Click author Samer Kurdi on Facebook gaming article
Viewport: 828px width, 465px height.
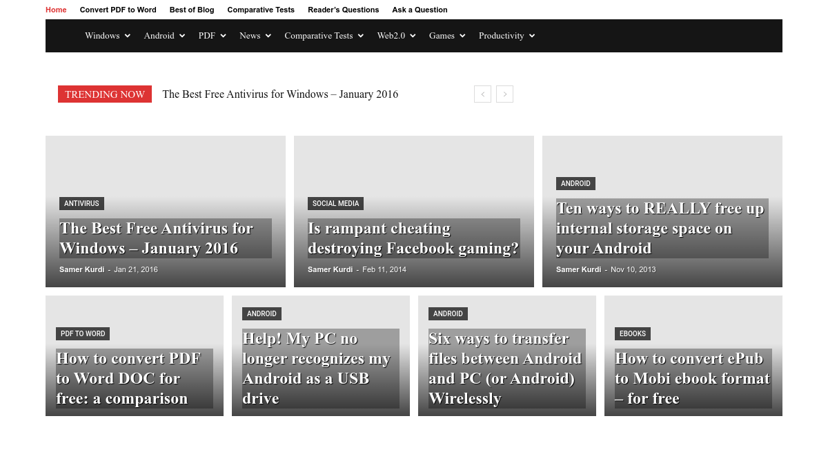(330, 269)
